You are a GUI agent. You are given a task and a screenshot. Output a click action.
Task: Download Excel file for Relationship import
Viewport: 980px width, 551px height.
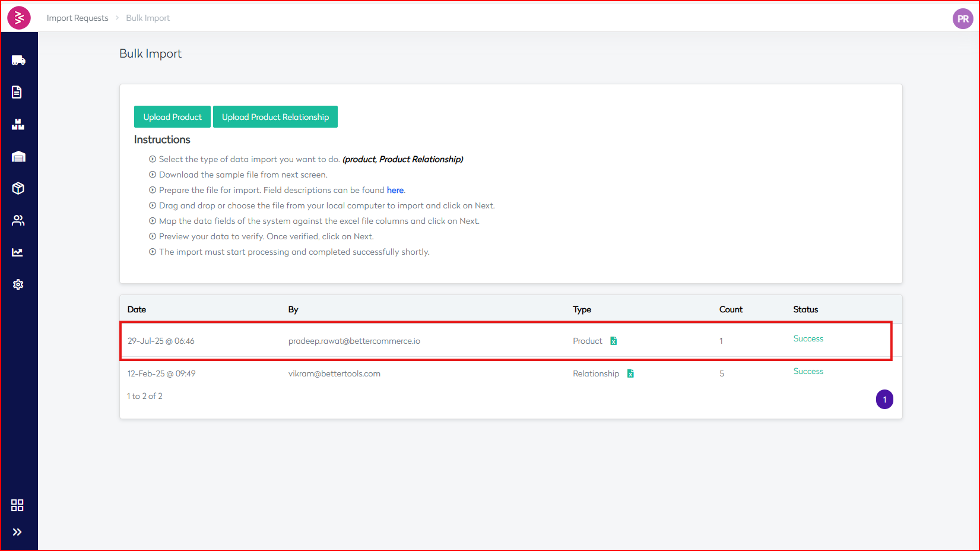pyautogui.click(x=630, y=373)
